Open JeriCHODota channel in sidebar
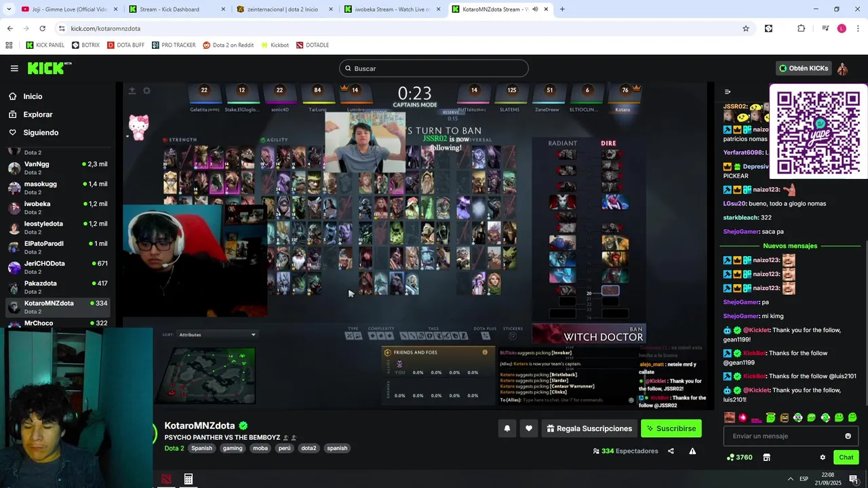The image size is (868, 488). coord(57,267)
